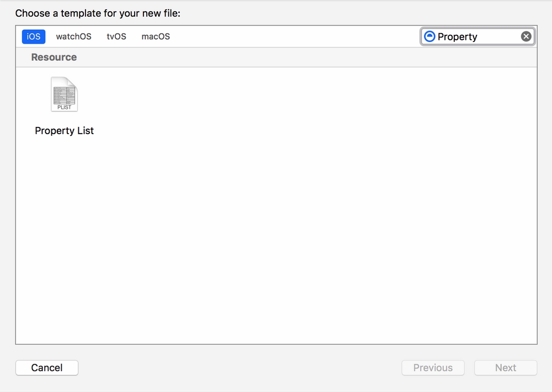This screenshot has width=552, height=392.
Task: Switch to the tvOS platform tab
Action: pyautogui.click(x=116, y=36)
